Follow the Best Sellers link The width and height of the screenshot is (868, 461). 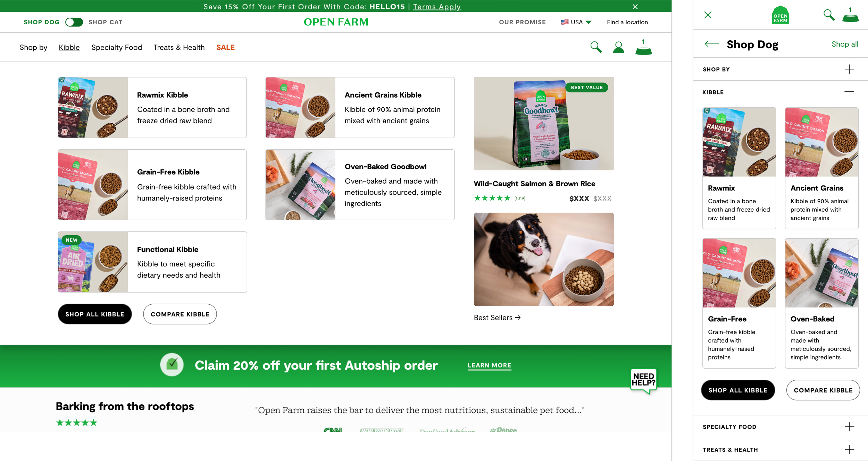point(497,318)
